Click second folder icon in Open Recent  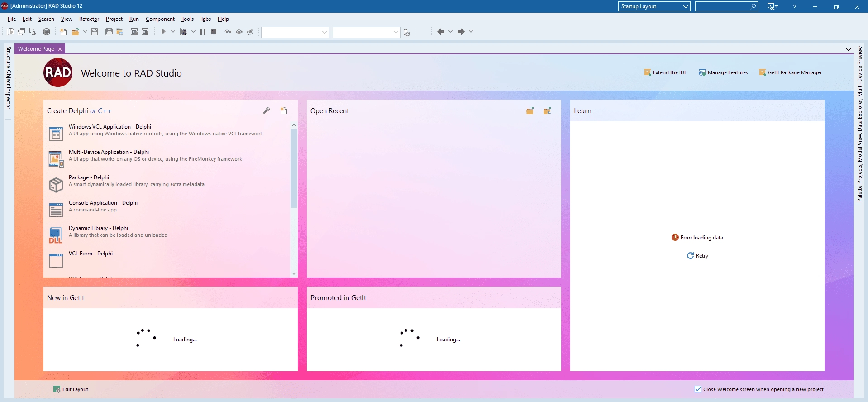[x=547, y=110]
